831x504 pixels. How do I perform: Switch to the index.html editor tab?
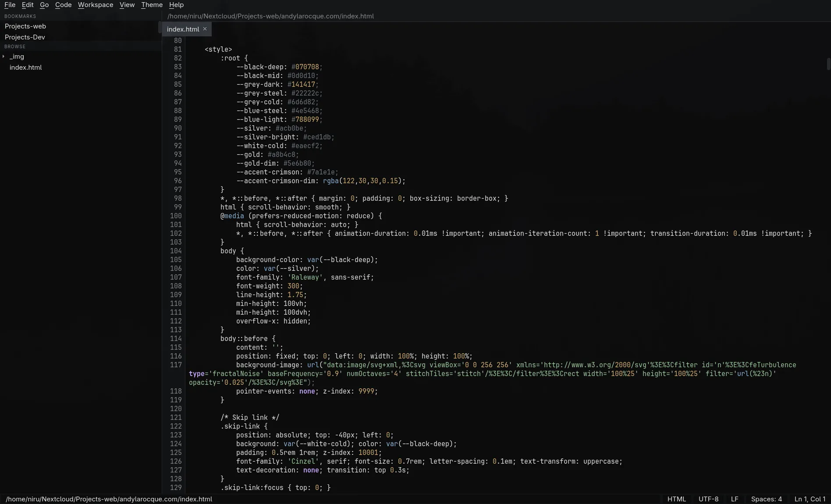[x=183, y=29]
